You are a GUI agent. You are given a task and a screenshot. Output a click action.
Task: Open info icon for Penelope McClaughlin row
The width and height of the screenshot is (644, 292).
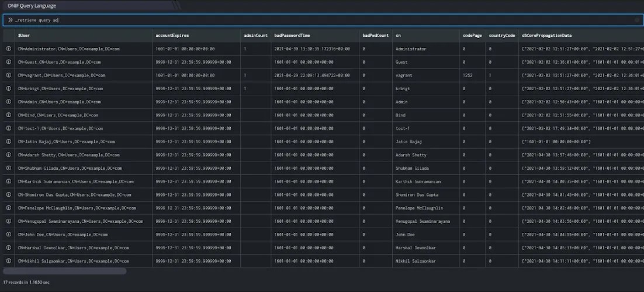[9, 208]
